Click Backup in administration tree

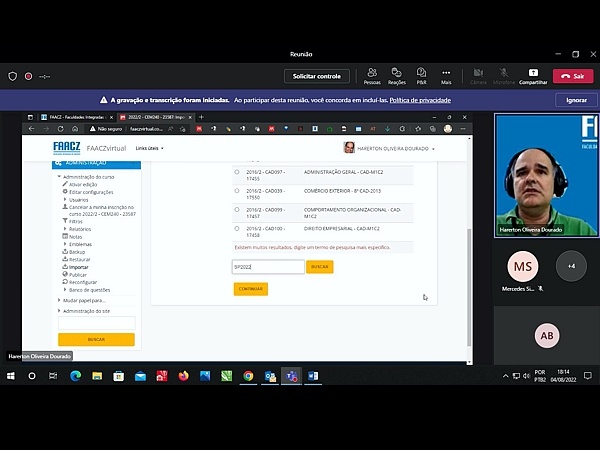(73, 252)
